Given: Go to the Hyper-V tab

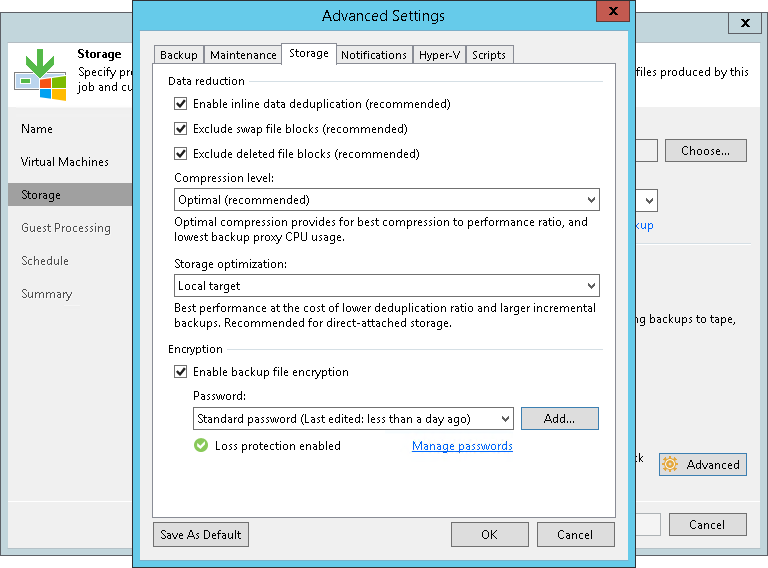Looking at the screenshot, I should tap(439, 55).
